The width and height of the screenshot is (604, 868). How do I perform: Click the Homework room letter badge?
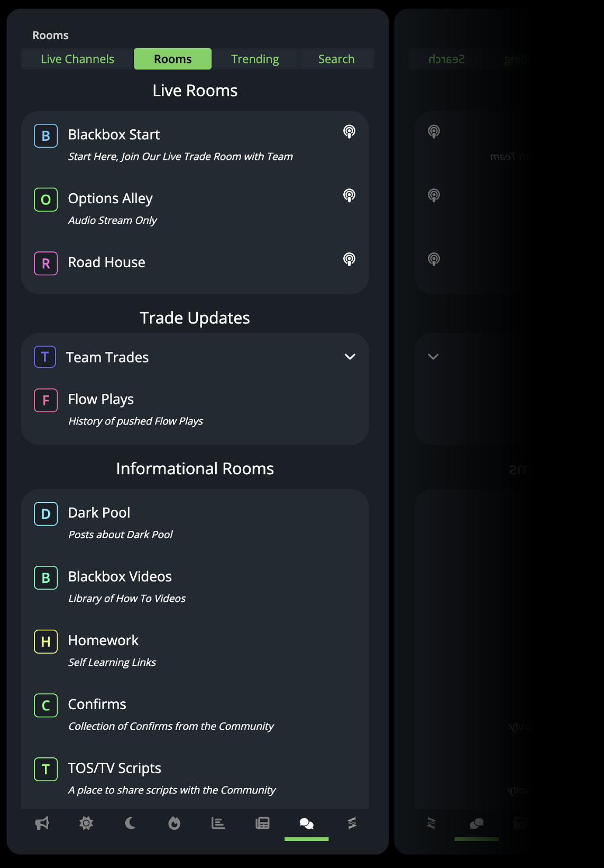click(x=46, y=641)
